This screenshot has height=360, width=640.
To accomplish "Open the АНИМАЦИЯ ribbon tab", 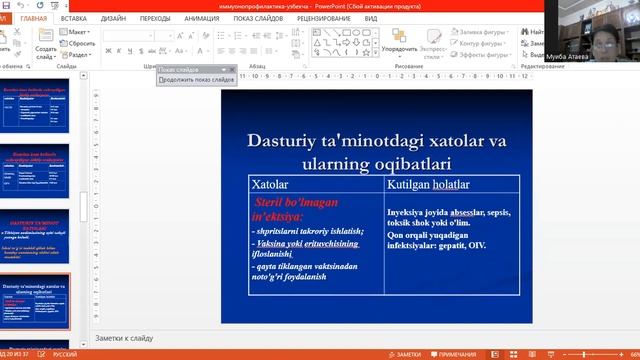I will [x=202, y=18].
